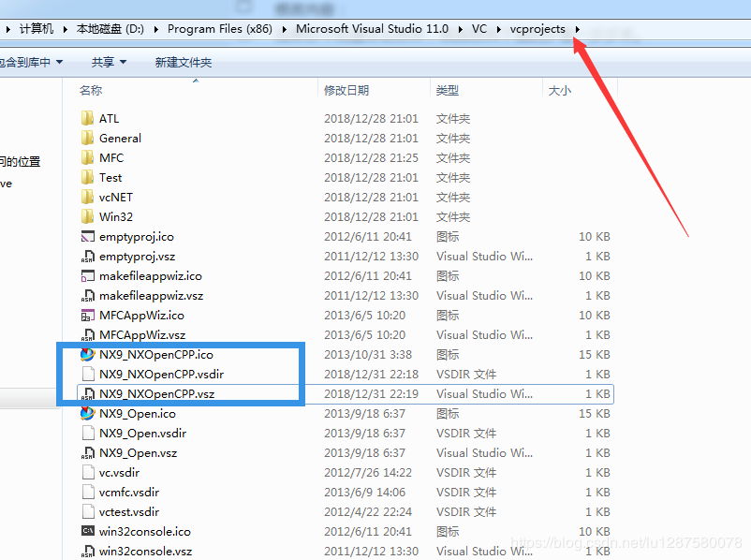Go to VC in the address bar
The width and height of the screenshot is (751, 560).
point(479,29)
